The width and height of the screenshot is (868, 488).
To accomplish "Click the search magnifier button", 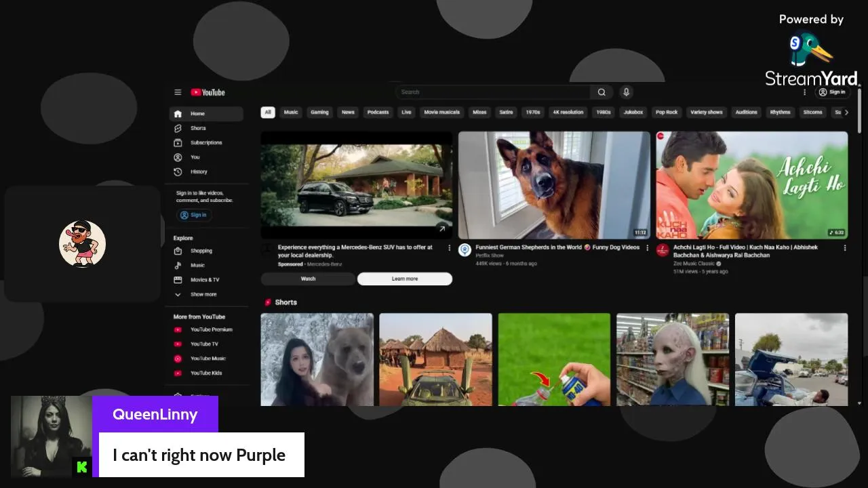I will (x=601, y=92).
